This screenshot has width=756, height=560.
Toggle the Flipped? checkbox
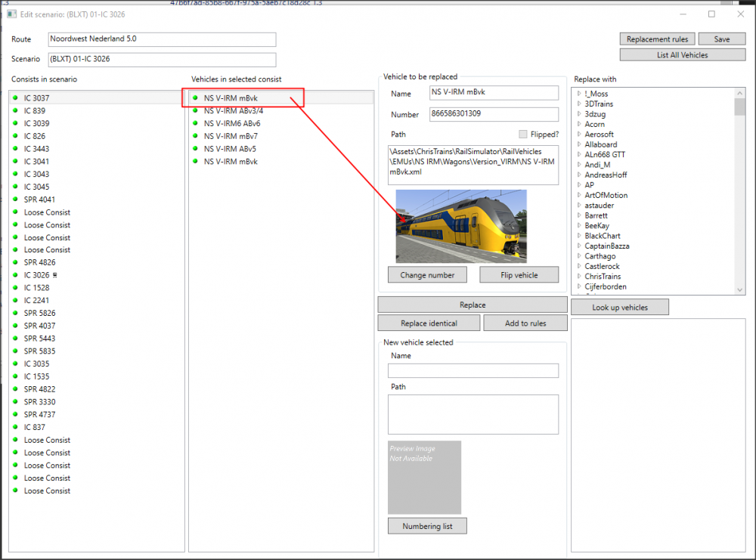[x=523, y=134]
